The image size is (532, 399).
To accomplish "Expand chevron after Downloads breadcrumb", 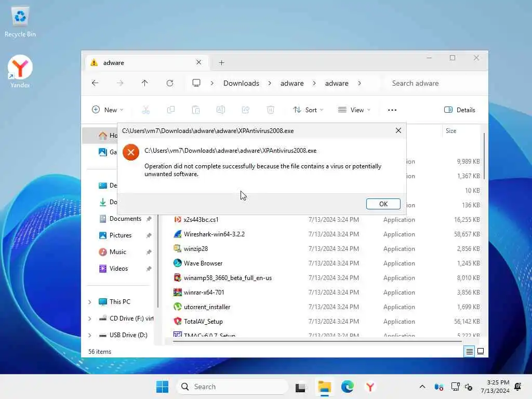I will [x=270, y=83].
